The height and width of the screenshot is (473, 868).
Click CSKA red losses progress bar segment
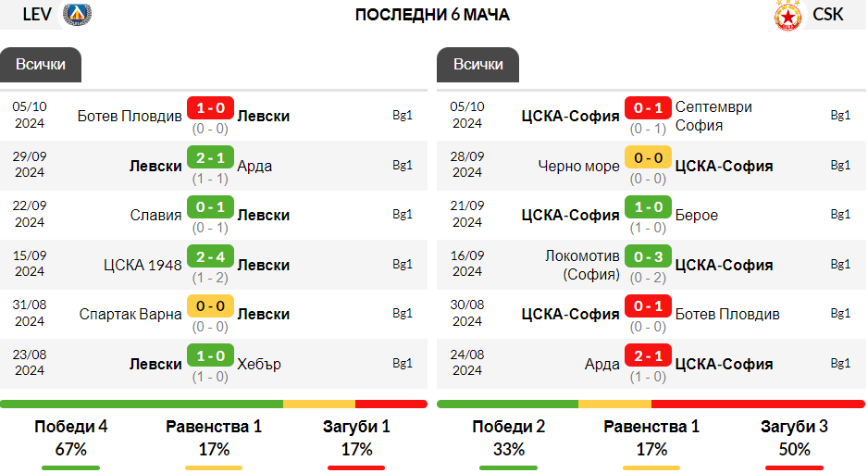[x=759, y=405]
